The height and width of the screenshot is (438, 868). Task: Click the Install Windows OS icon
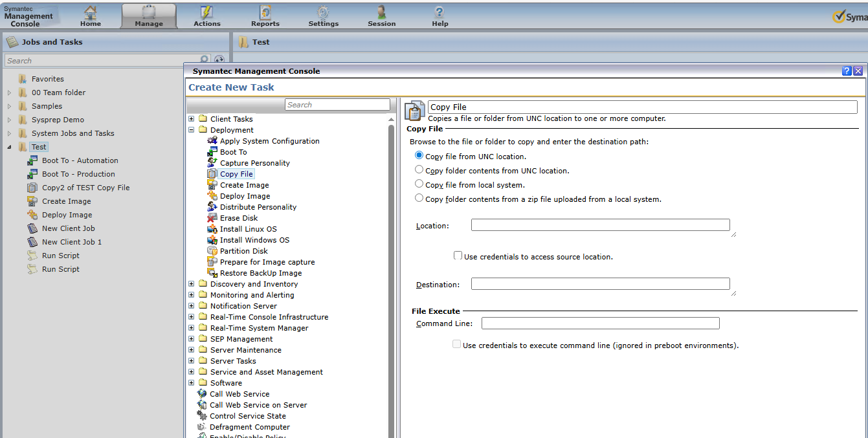(x=212, y=240)
